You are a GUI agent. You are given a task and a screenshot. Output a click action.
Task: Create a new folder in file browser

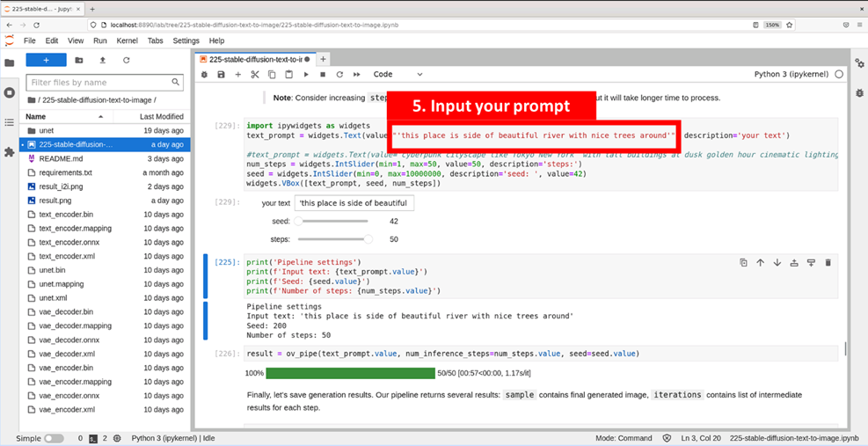tap(78, 60)
